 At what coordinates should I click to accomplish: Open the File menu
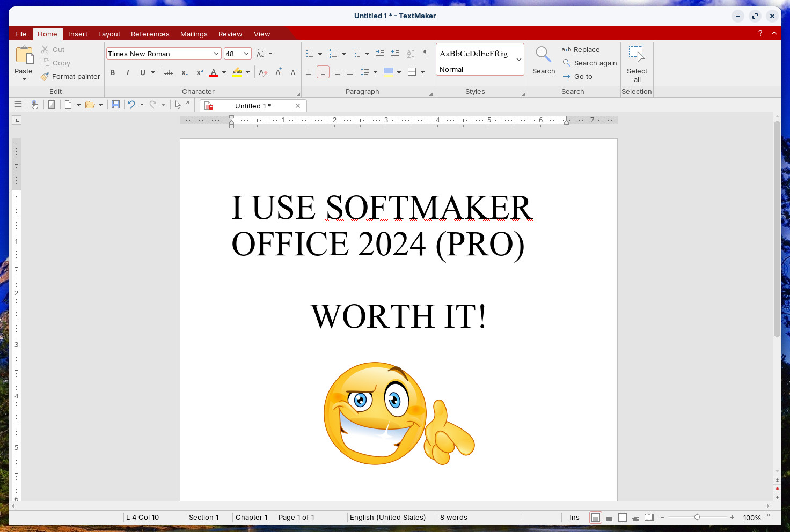21,34
